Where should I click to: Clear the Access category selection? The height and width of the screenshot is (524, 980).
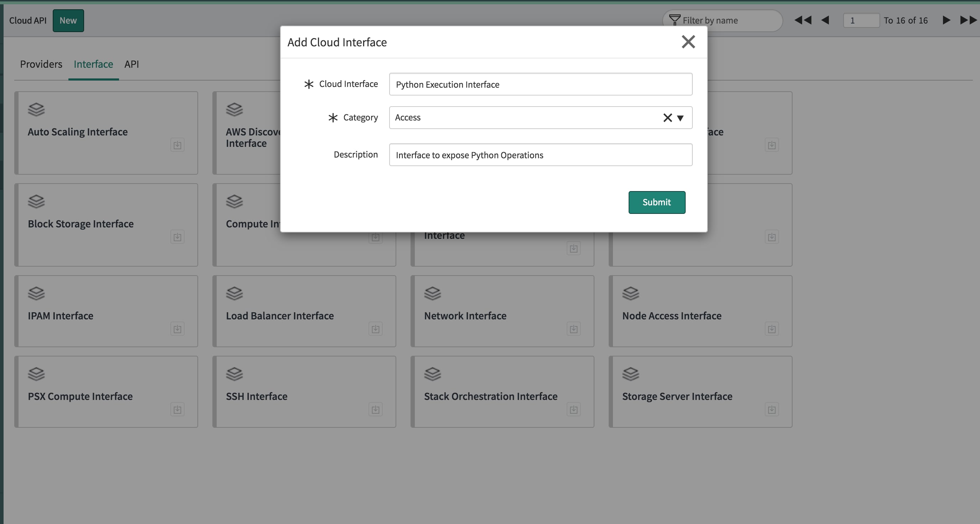point(667,118)
